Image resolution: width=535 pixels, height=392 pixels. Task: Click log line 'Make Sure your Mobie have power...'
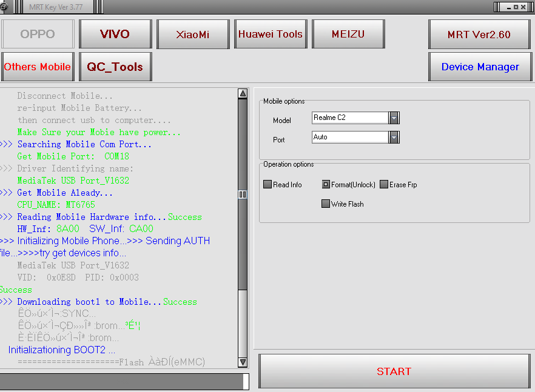coord(99,132)
